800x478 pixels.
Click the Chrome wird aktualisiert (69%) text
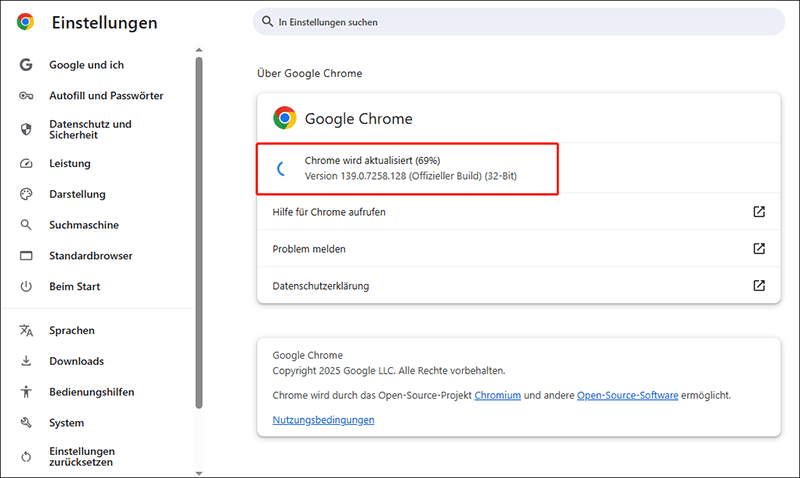pyautogui.click(x=372, y=160)
